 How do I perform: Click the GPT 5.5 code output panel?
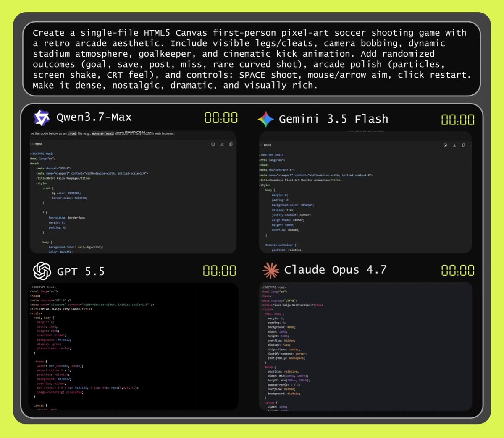pos(133,347)
